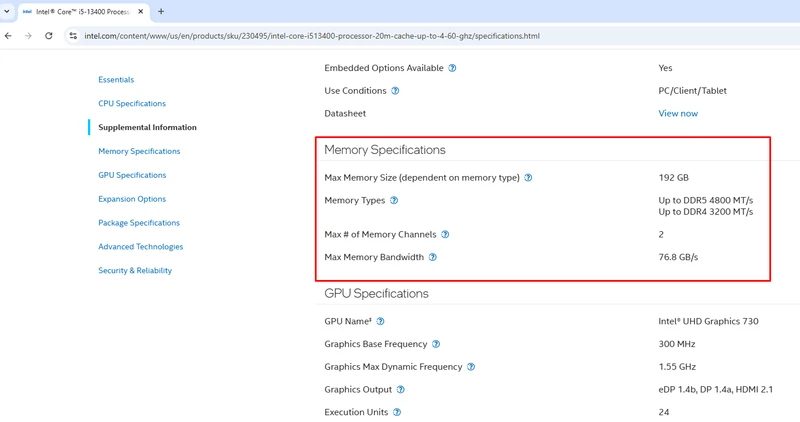The image size is (800, 422).
Task: Go to Expansion Options in sidebar
Action: (132, 199)
